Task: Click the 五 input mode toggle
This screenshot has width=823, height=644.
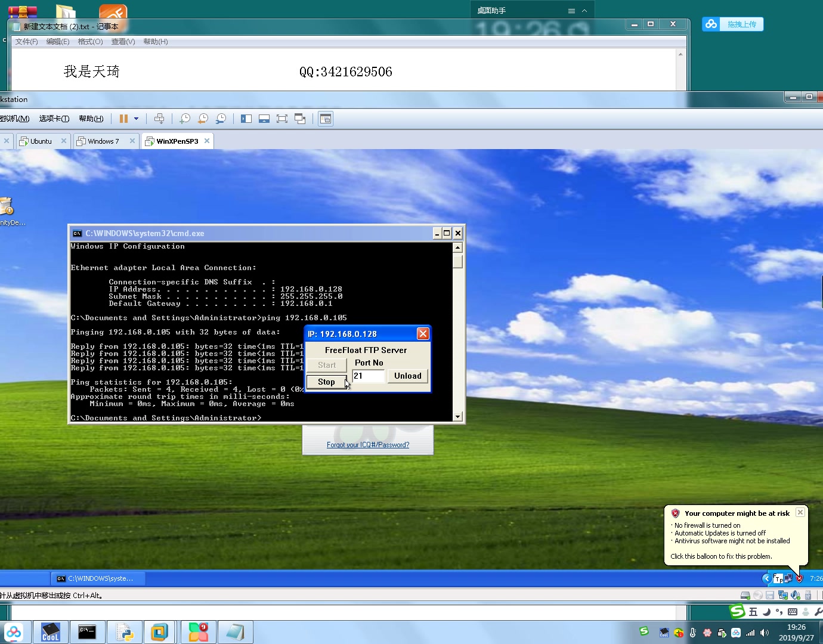Action: point(753,612)
